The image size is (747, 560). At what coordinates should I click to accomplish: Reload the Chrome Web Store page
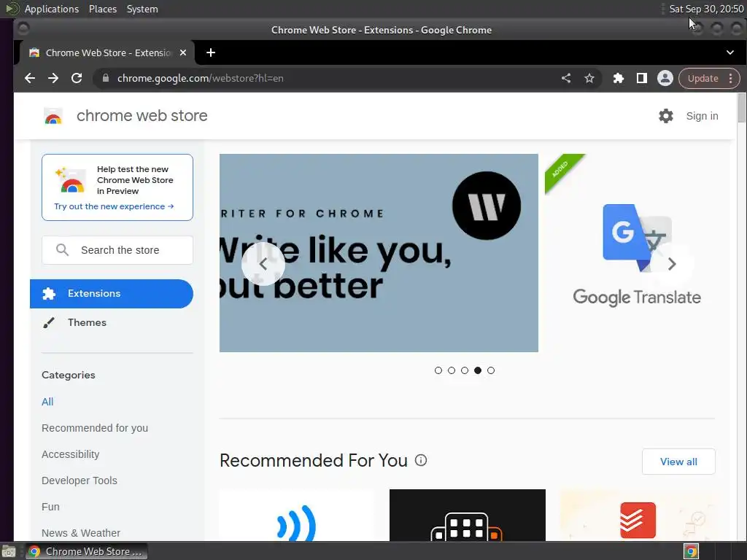click(x=76, y=78)
